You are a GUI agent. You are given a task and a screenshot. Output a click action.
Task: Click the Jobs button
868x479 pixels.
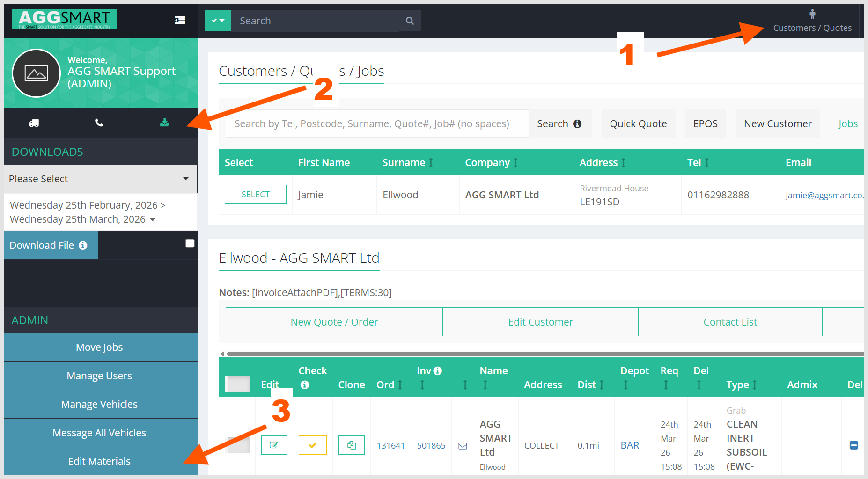click(x=847, y=123)
